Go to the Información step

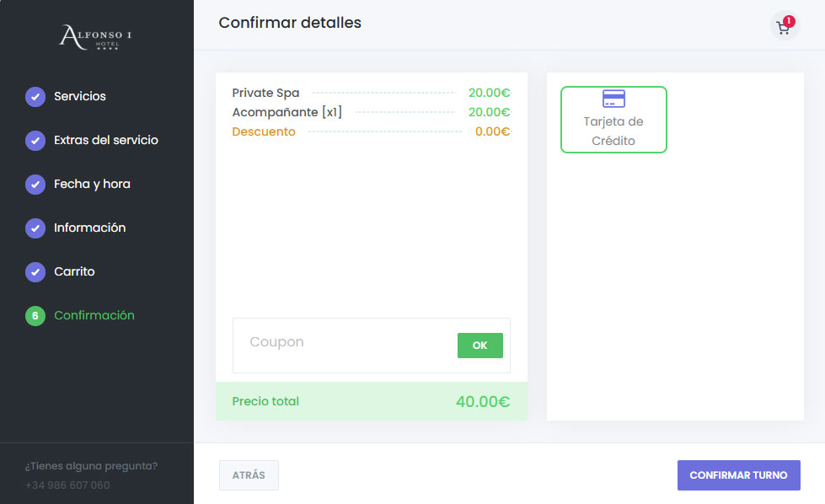(x=89, y=228)
